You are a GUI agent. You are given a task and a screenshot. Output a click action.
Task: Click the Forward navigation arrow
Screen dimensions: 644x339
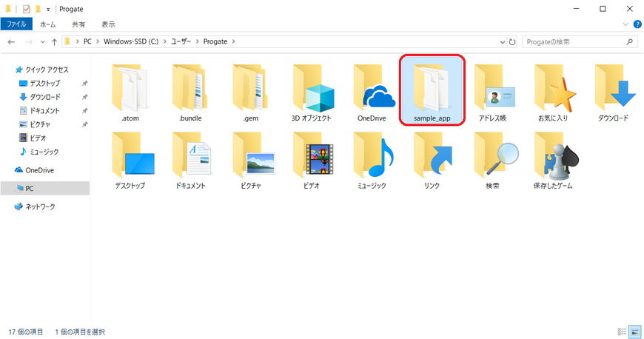pyautogui.click(x=29, y=42)
